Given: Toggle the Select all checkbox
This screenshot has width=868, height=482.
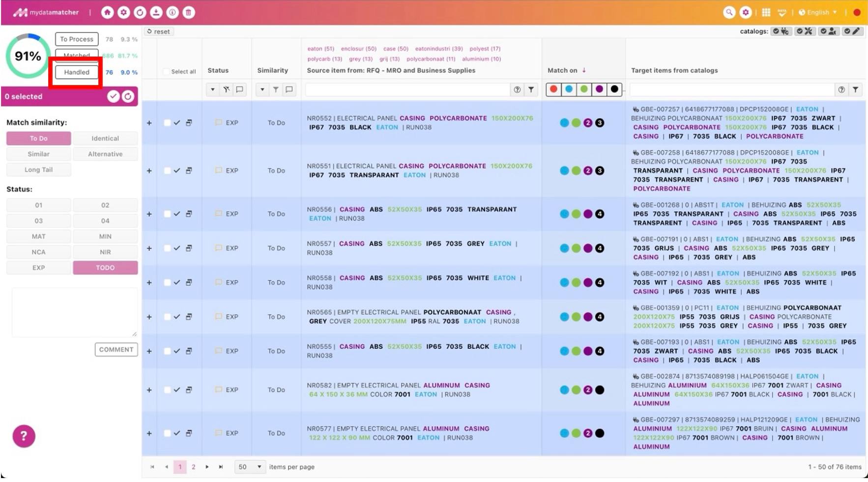Looking at the screenshot, I should point(166,72).
